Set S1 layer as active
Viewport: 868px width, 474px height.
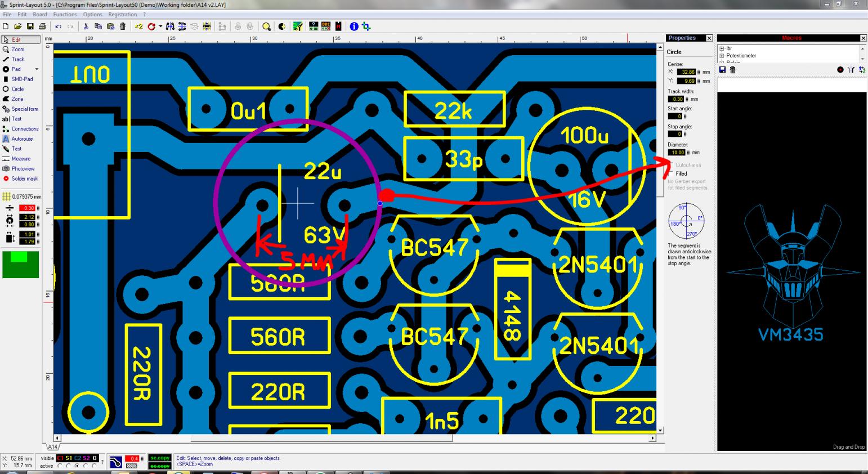(x=68, y=466)
